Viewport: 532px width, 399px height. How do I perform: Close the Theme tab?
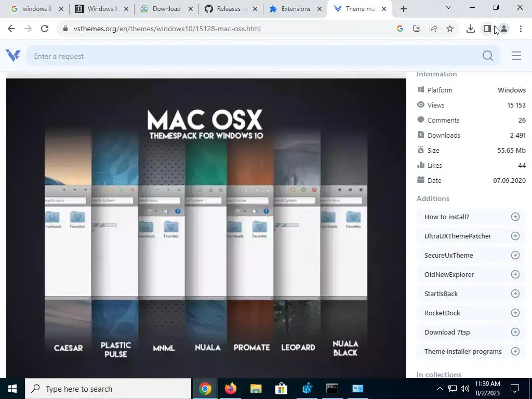pyautogui.click(x=384, y=9)
